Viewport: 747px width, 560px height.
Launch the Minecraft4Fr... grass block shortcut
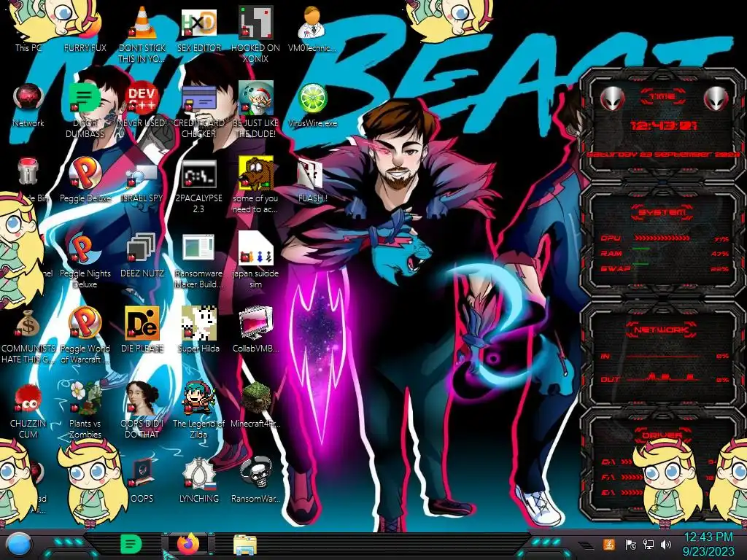click(255, 405)
